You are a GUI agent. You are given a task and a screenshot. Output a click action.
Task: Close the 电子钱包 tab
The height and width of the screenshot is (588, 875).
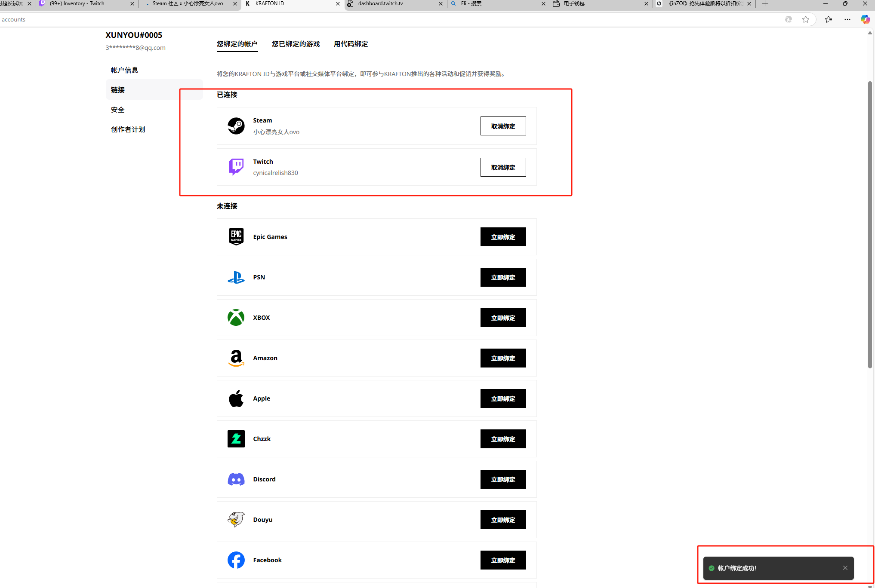[x=646, y=3]
